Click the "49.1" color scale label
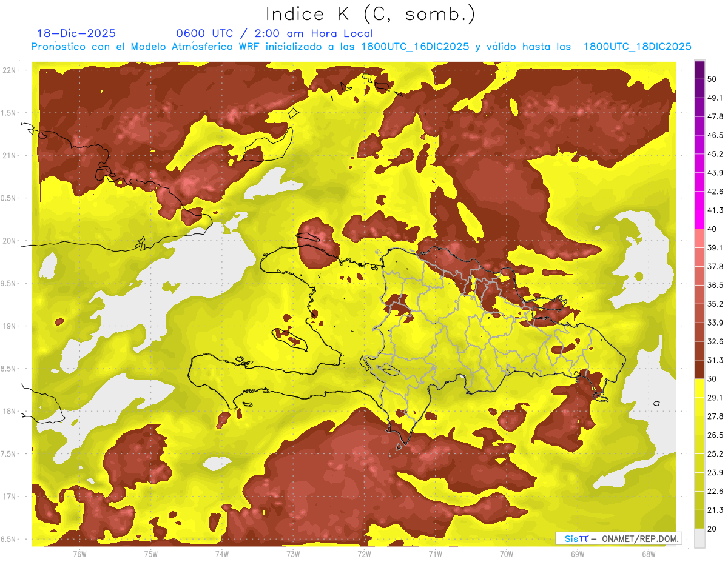The height and width of the screenshot is (562, 728). tap(715, 98)
